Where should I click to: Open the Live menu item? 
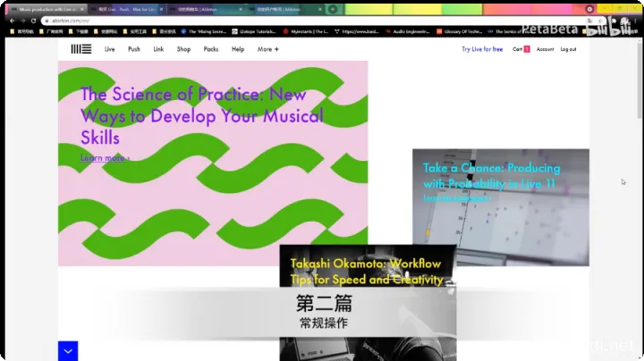click(x=109, y=49)
